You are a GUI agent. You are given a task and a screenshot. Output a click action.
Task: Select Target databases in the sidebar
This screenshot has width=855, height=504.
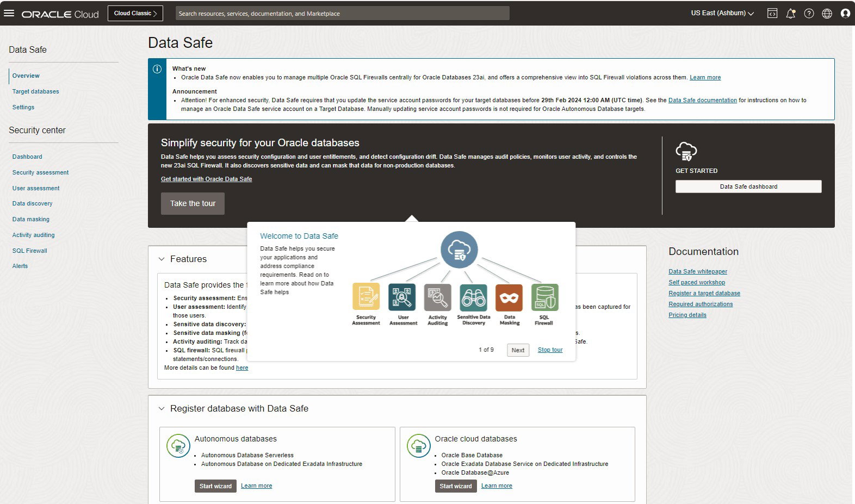(x=36, y=91)
